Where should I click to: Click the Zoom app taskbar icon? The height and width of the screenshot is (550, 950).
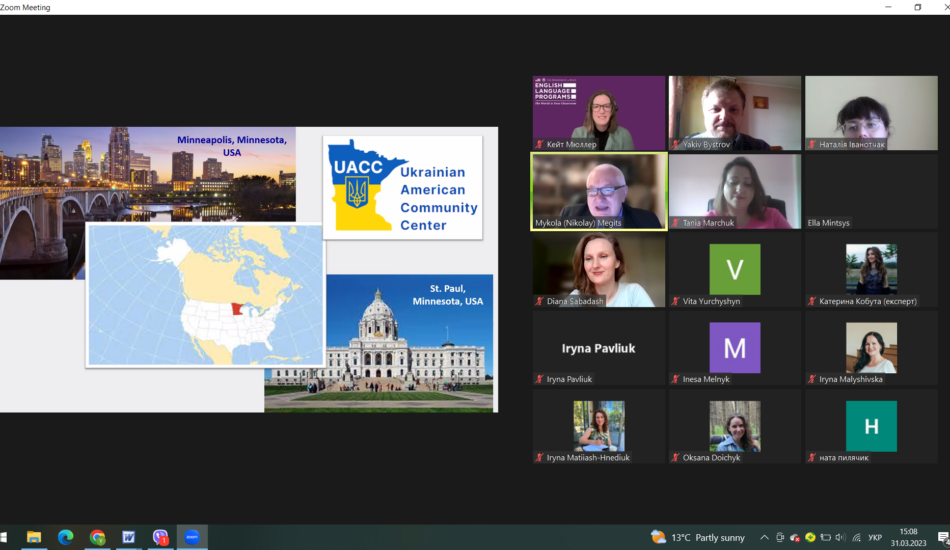pos(192,537)
